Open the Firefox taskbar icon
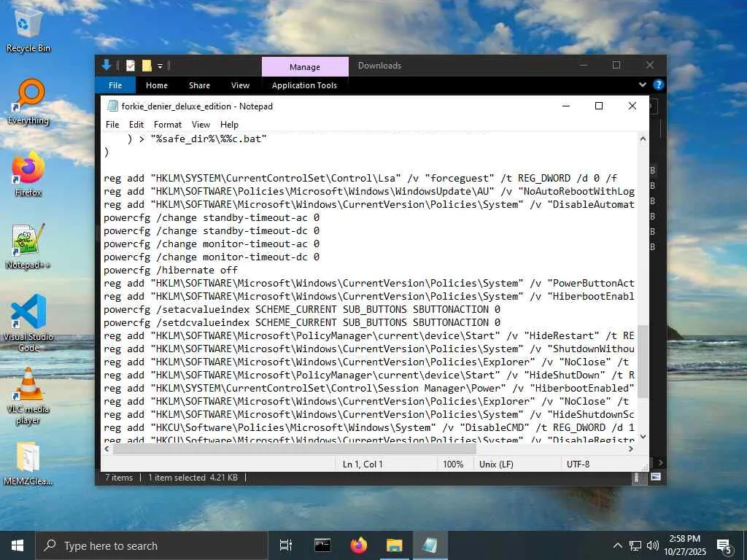This screenshot has width=747, height=560. click(x=359, y=545)
